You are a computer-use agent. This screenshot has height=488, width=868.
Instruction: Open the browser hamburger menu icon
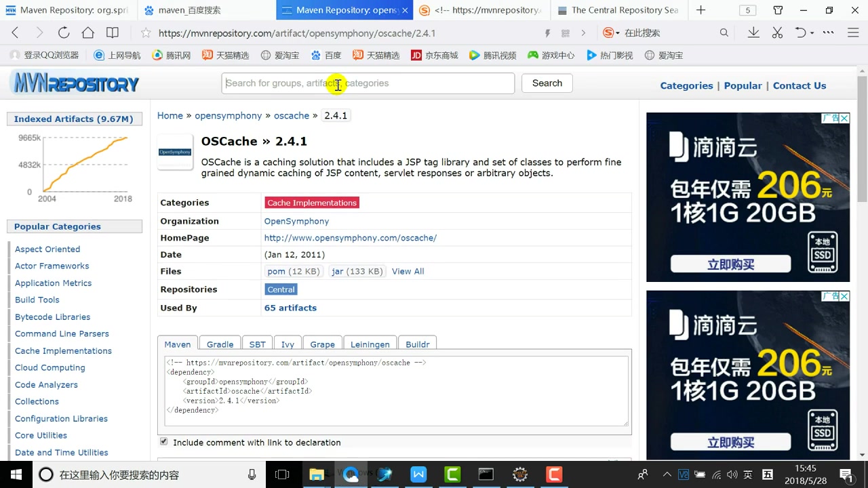pyautogui.click(x=854, y=33)
